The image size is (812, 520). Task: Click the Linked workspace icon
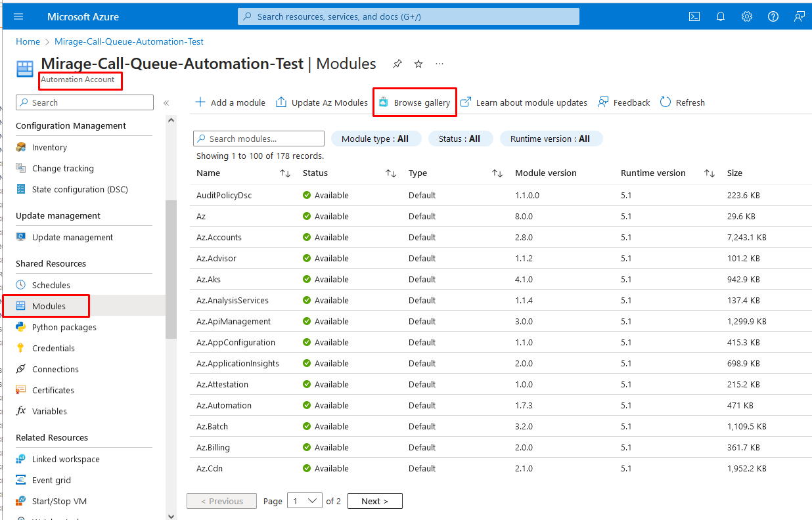[x=21, y=459]
